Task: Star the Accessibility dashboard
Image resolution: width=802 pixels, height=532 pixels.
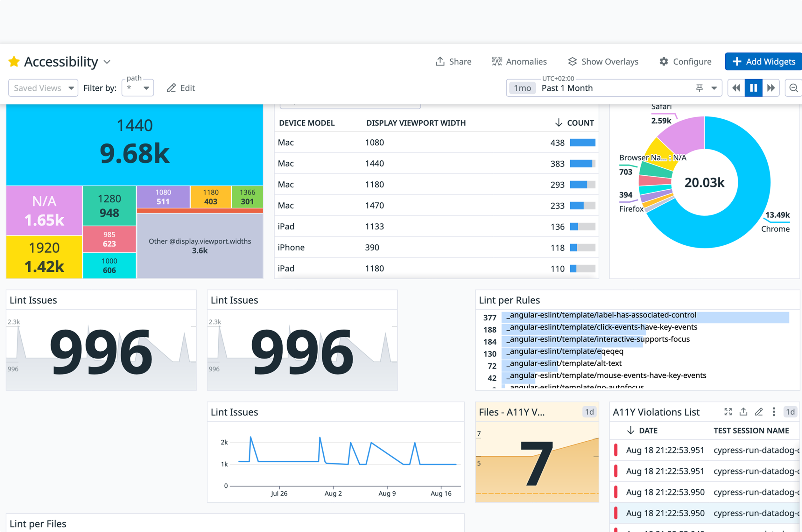Action: pyautogui.click(x=14, y=61)
